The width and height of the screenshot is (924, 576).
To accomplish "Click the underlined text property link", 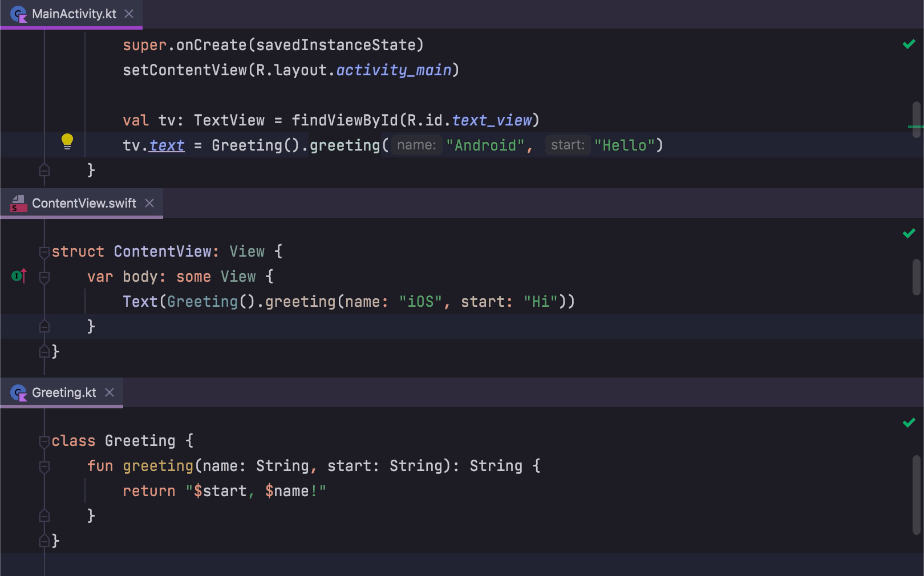I will tap(167, 145).
